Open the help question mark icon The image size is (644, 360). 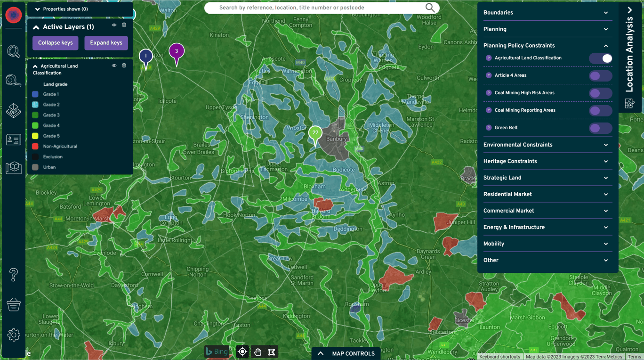[x=13, y=274]
